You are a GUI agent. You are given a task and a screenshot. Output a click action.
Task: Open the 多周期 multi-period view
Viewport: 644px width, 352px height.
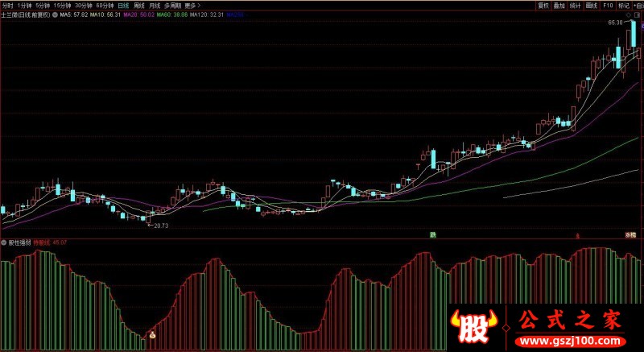[x=173, y=6]
